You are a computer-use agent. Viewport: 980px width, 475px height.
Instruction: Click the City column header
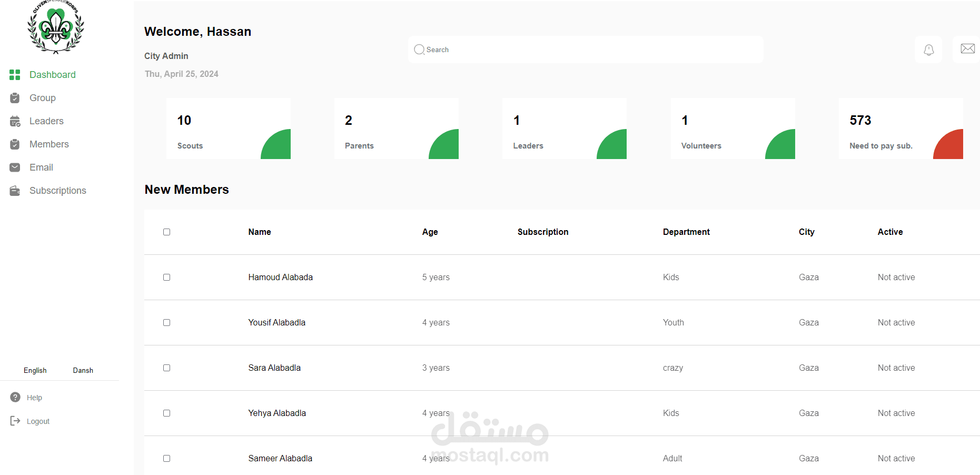[807, 232]
